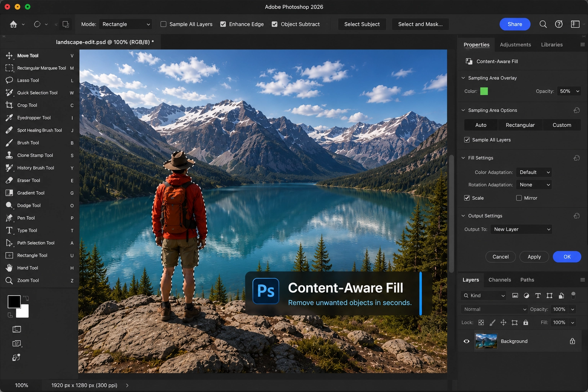Uncheck the Scale checkbox

(x=467, y=198)
